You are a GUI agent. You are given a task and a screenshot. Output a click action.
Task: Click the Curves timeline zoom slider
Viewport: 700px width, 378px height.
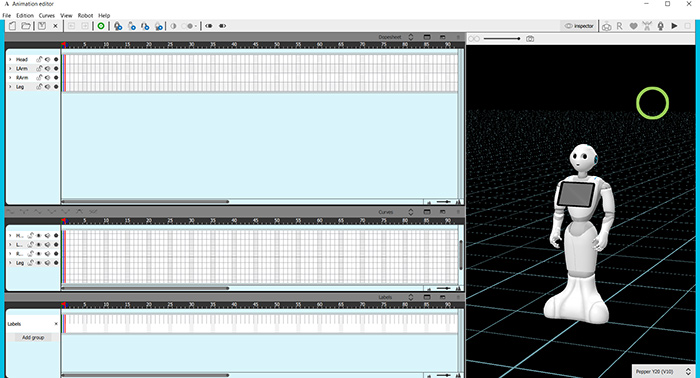(x=444, y=288)
